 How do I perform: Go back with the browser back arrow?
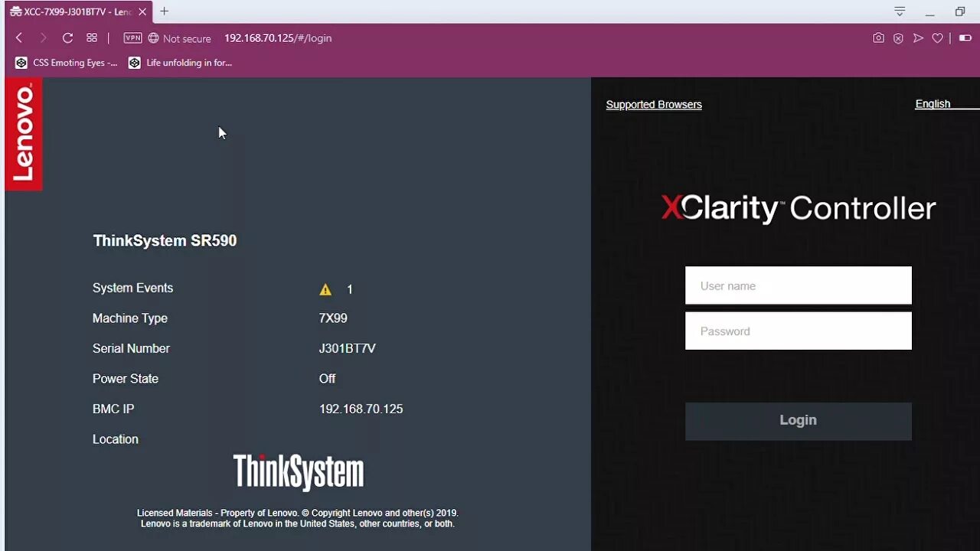coord(19,37)
